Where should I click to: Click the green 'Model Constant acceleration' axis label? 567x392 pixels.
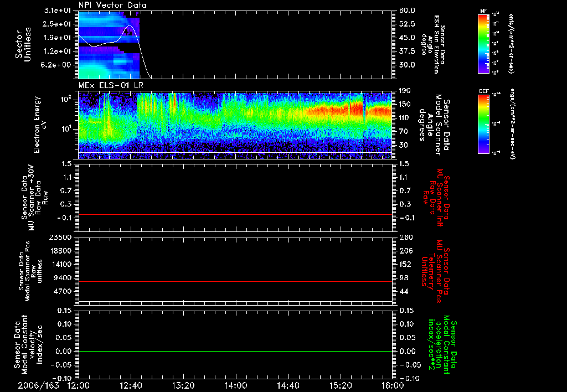pyautogui.click(x=441, y=345)
